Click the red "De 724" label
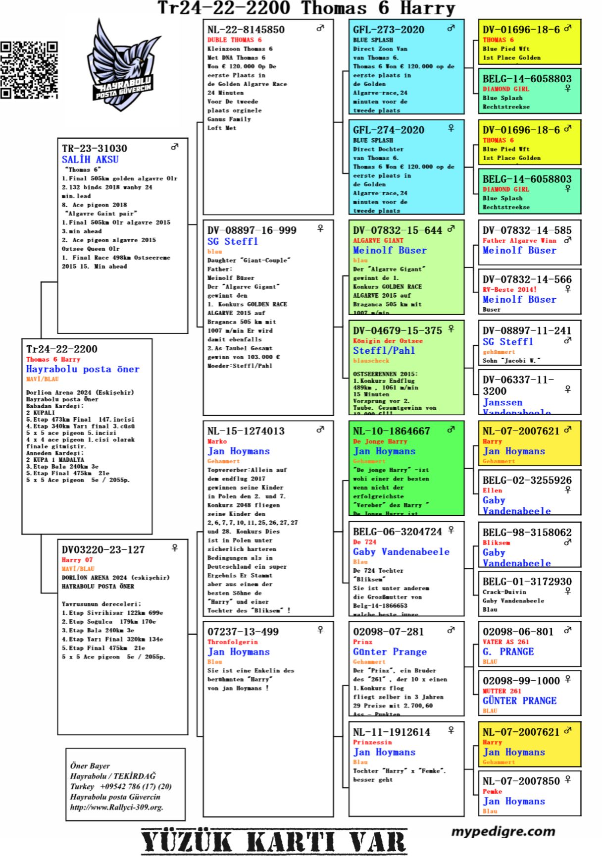The image size is (602, 868). click(365, 542)
